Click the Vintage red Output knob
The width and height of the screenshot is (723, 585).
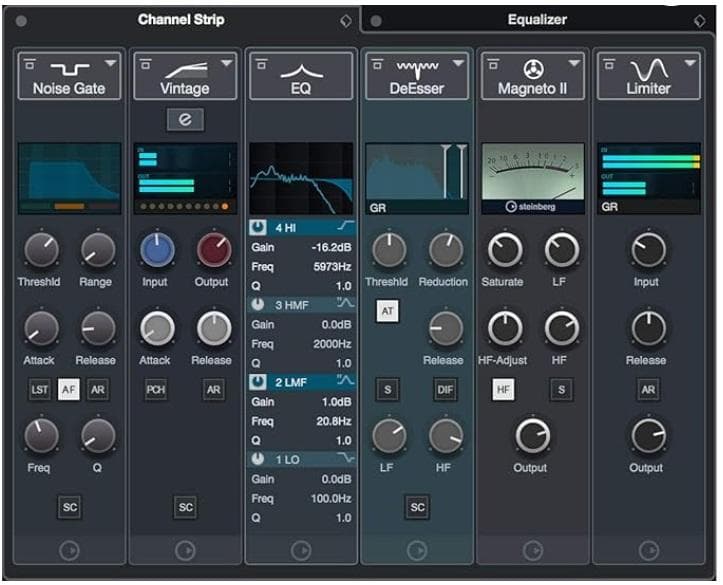point(214,250)
